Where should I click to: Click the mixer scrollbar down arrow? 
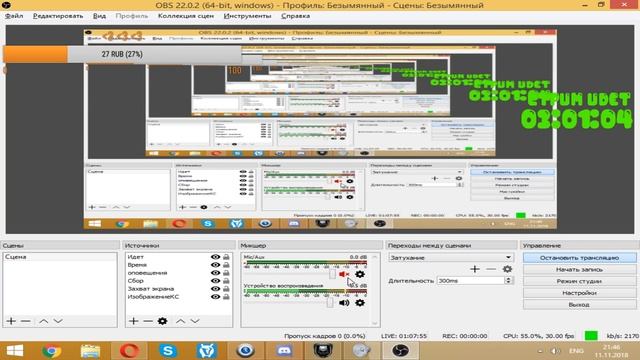click(374, 324)
